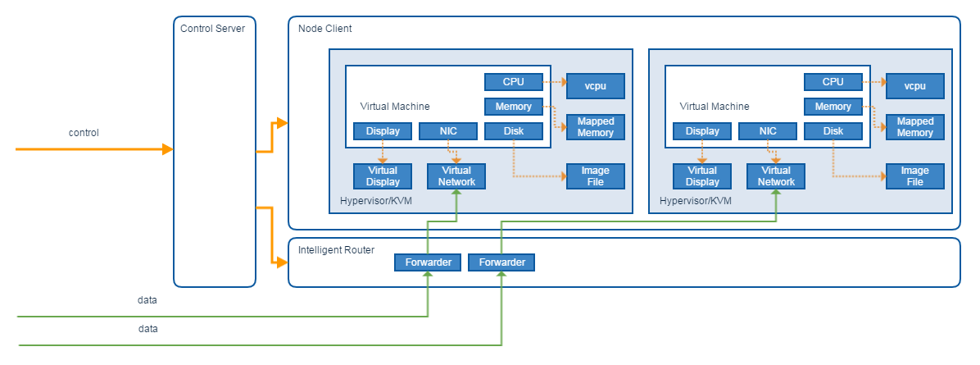Select the Display block in the left virtual machine
Viewport: 980px width, 365px height.
(383, 131)
